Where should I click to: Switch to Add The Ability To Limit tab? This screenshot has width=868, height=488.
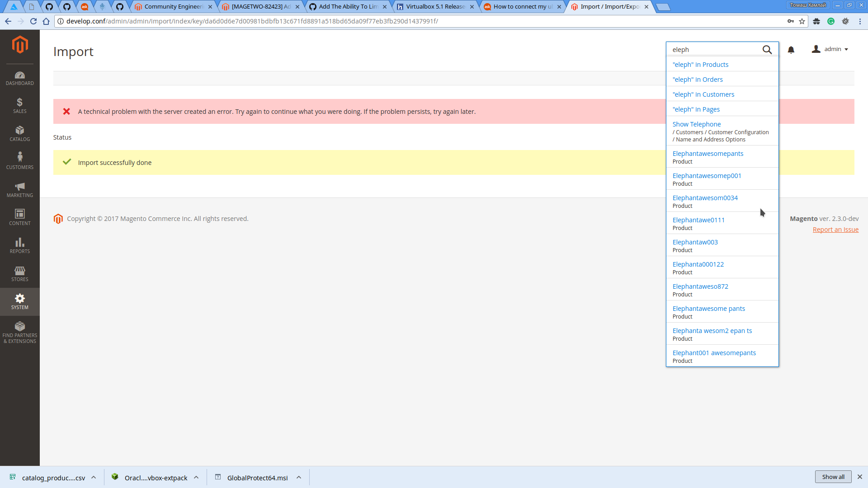coord(348,7)
